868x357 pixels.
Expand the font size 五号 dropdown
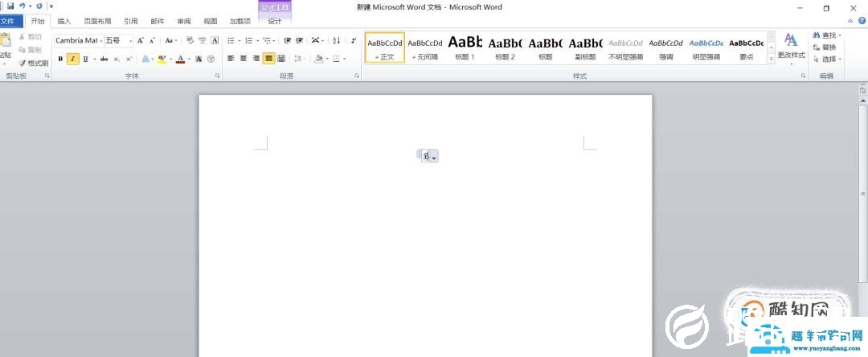click(x=130, y=40)
